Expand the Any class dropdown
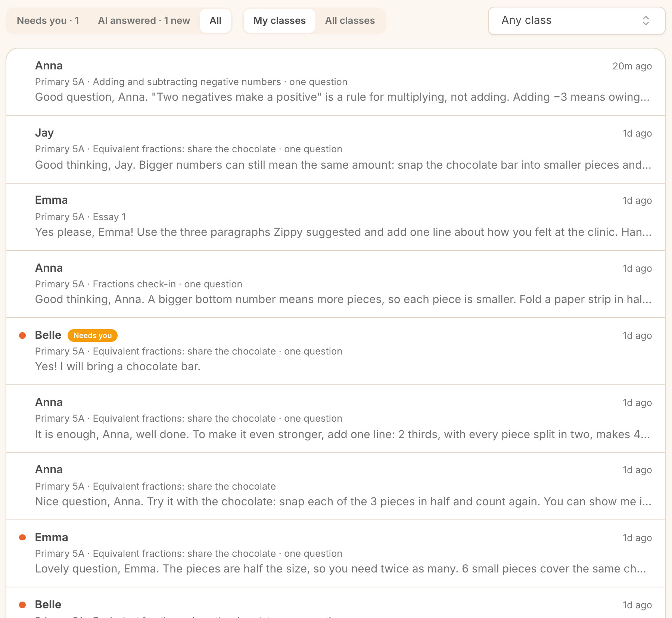 click(x=576, y=21)
